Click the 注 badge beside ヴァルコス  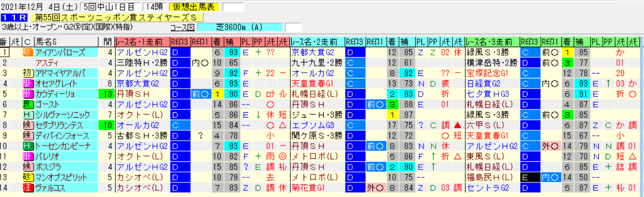[28, 187]
